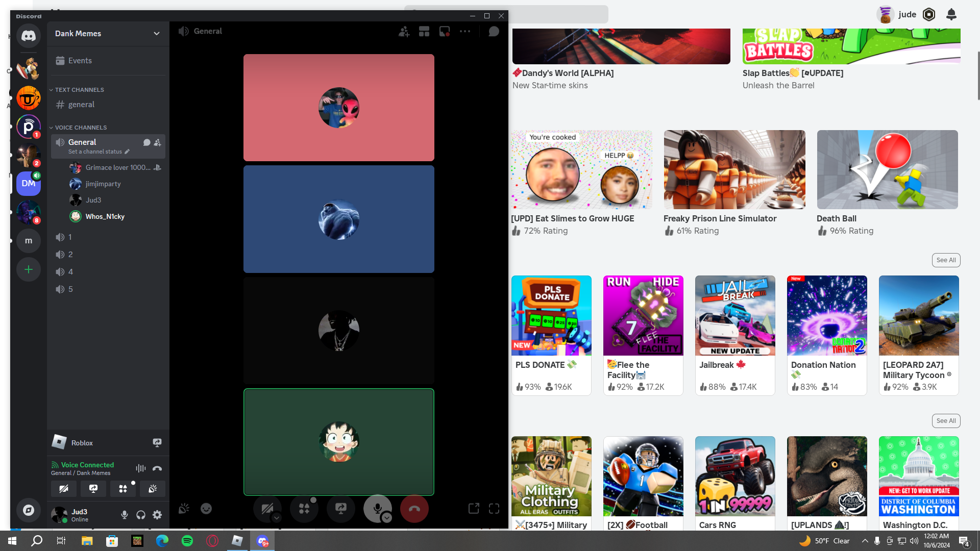Expand the Dank Memes server dropdown

coord(156,34)
